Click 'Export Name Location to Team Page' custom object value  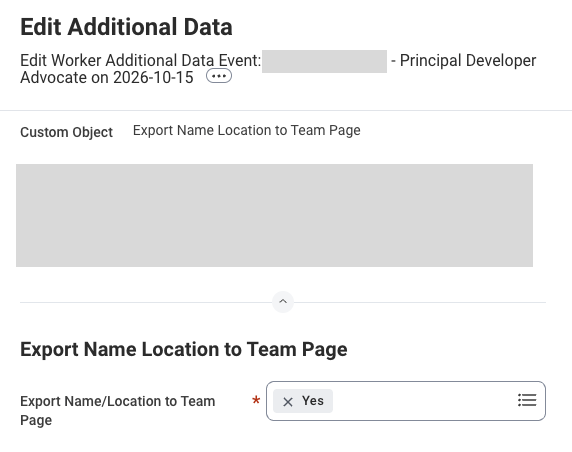click(x=247, y=130)
